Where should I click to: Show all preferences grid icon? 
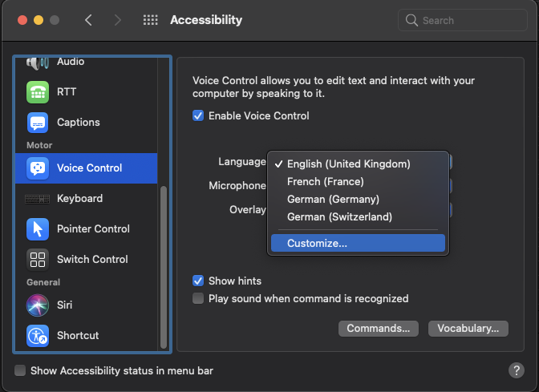[x=151, y=20]
